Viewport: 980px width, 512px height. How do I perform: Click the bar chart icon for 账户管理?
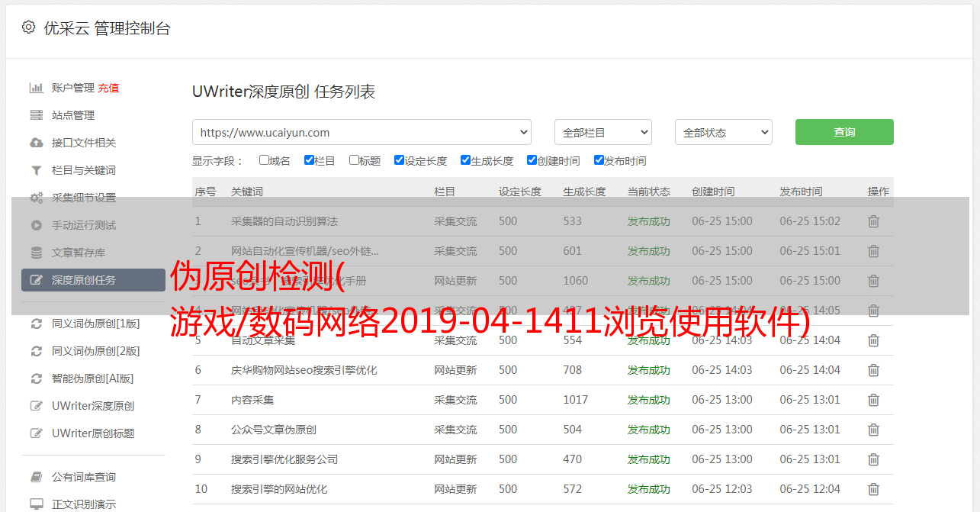(x=36, y=88)
